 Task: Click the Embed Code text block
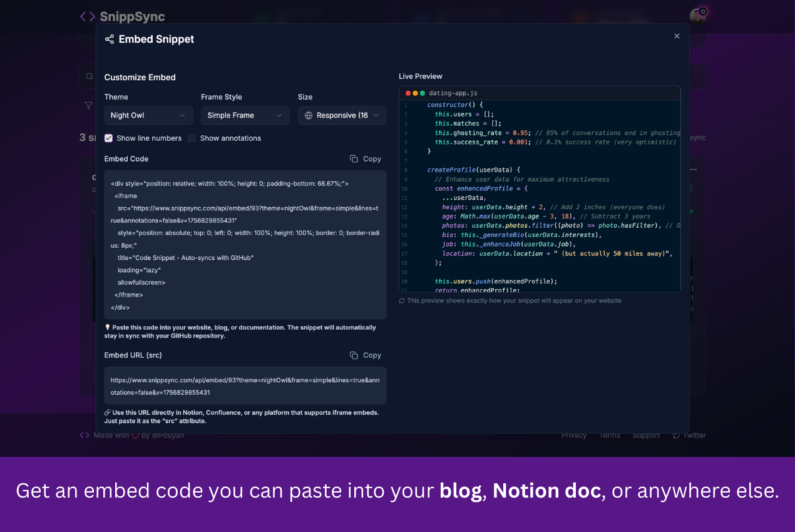tap(245, 244)
